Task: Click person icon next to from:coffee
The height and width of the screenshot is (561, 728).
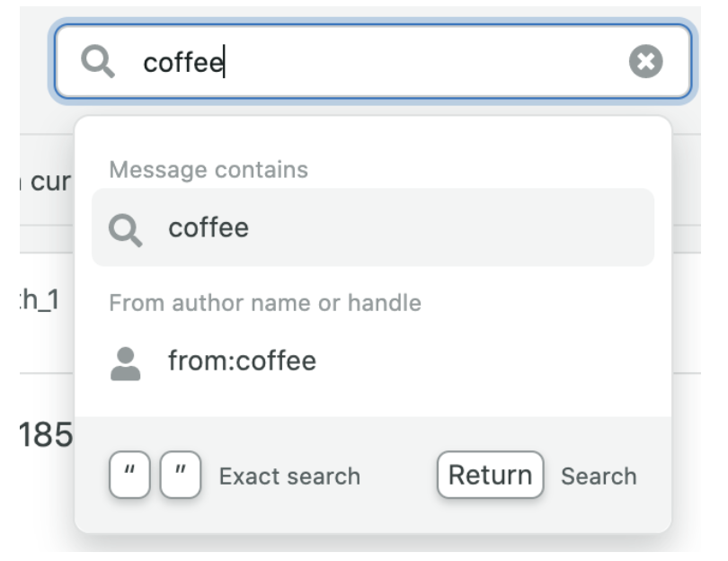Action: (125, 362)
